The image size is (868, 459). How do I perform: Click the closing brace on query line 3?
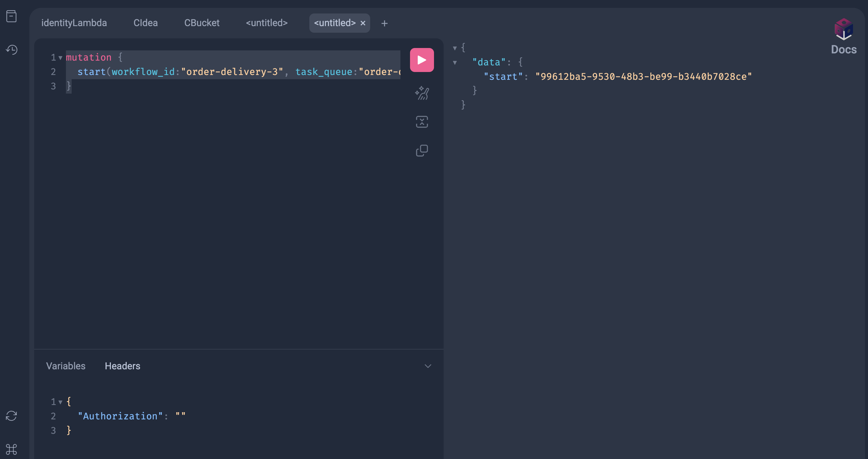click(x=69, y=86)
